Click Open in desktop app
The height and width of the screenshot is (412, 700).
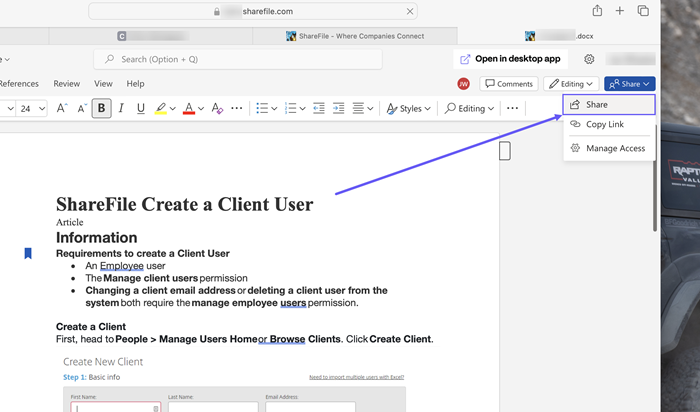(x=510, y=59)
